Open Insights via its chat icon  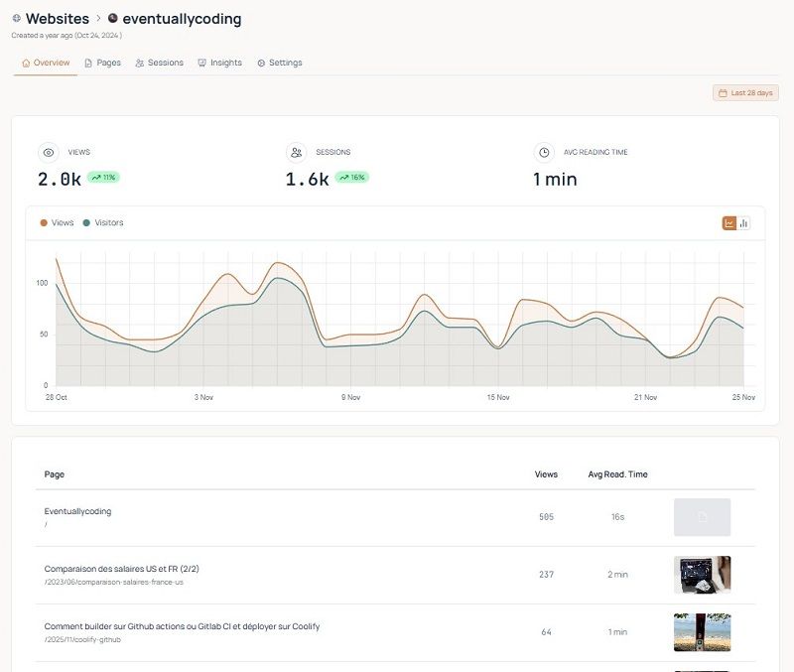(202, 62)
